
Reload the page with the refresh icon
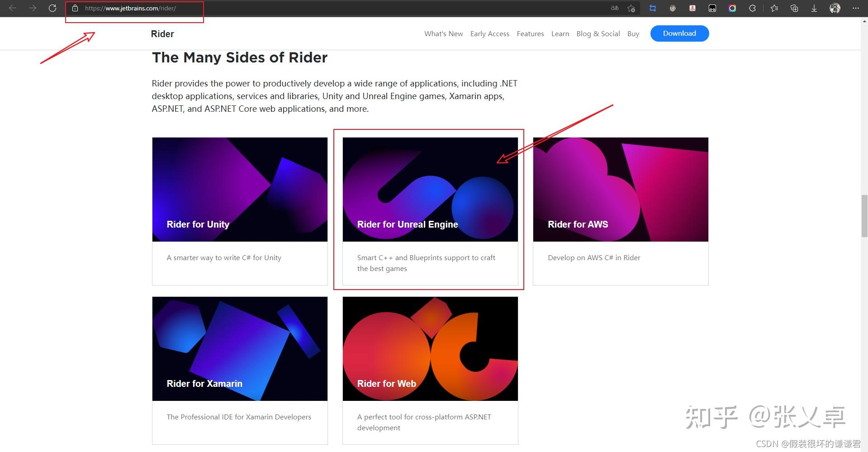tap(52, 8)
